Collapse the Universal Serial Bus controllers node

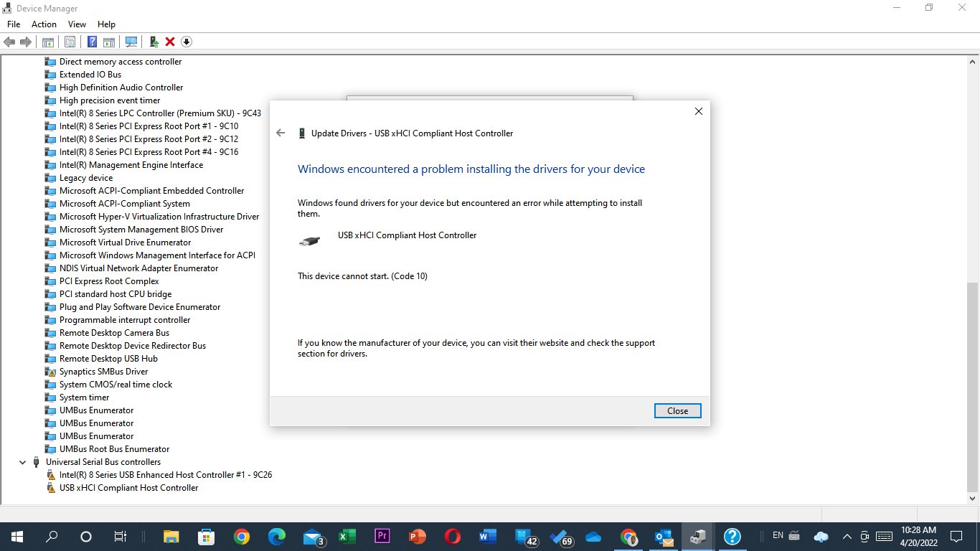point(22,461)
